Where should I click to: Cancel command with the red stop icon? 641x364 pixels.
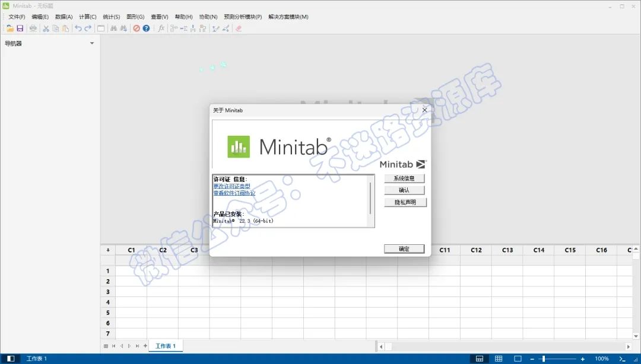pyautogui.click(x=137, y=28)
